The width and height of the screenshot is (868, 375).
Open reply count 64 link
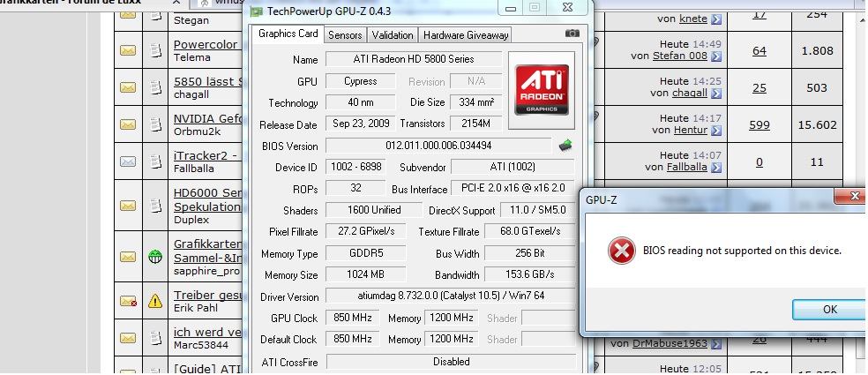tap(759, 51)
